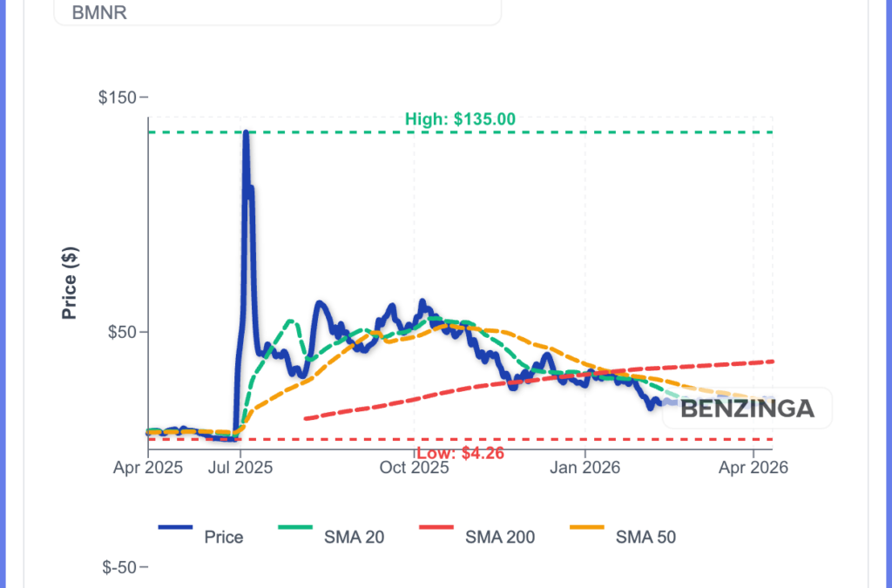The height and width of the screenshot is (588, 892).
Task: Click the blue price spike peak on the chart
Action: point(246,131)
